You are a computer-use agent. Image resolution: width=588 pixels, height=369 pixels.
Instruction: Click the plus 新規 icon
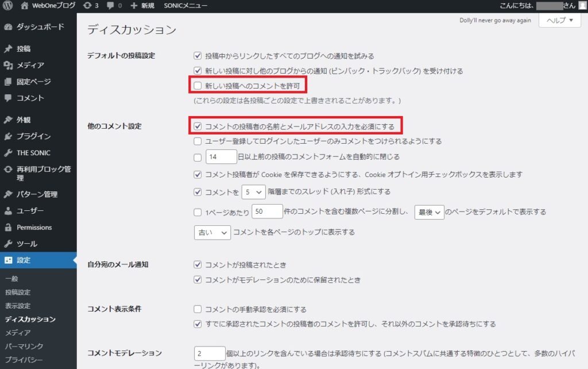[x=134, y=5]
